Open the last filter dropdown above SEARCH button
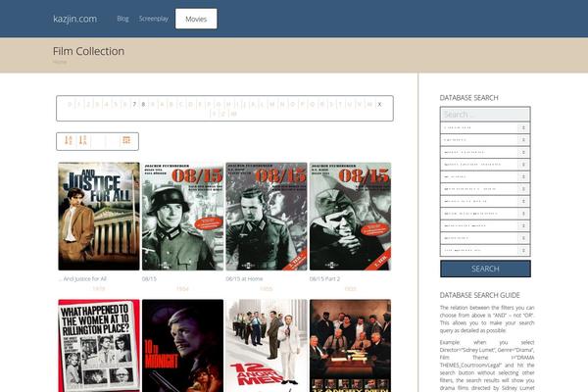This screenshot has width=588, height=392. click(485, 250)
